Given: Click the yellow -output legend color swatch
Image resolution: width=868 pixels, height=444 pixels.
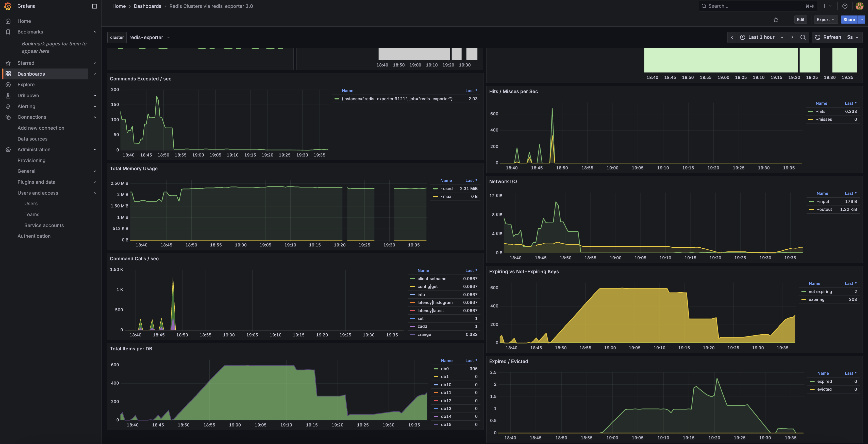Looking at the screenshot, I should pyautogui.click(x=811, y=210).
